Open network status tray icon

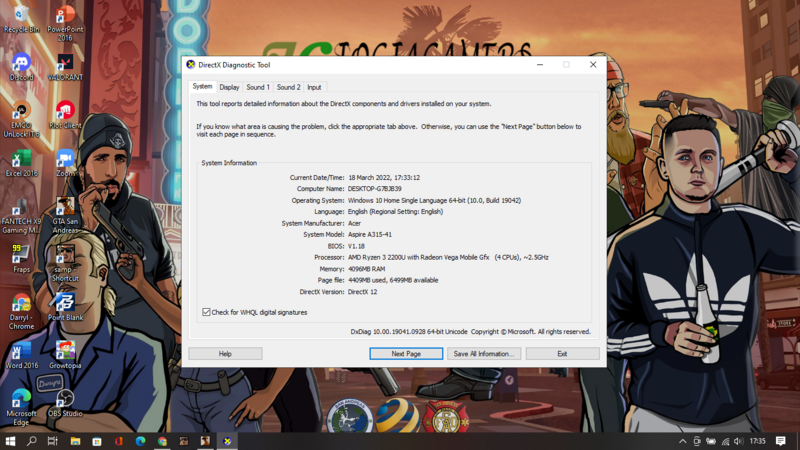point(725,441)
